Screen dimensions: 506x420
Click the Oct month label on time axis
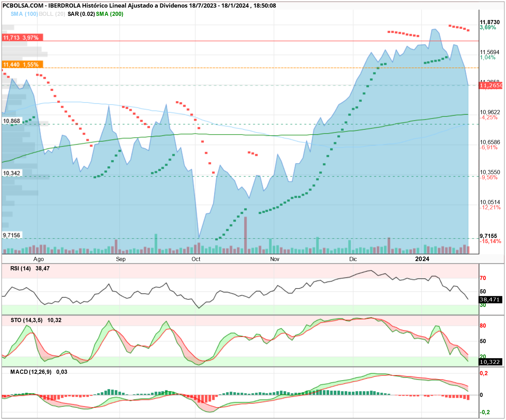coord(196,259)
